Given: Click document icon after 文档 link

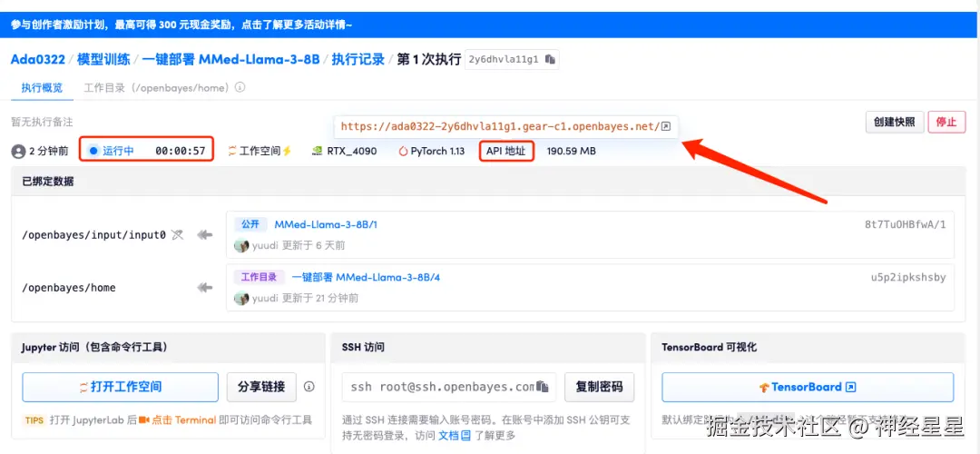Looking at the screenshot, I should 465,435.
